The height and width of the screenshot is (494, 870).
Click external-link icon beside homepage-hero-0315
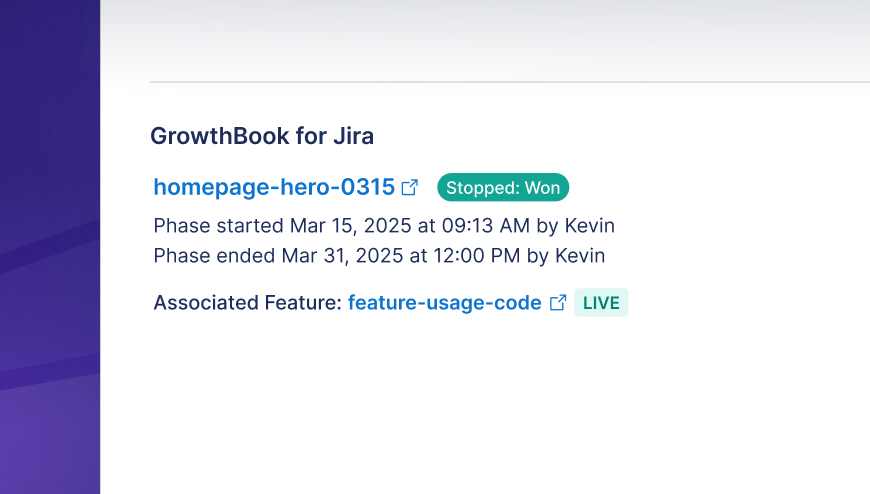(409, 188)
